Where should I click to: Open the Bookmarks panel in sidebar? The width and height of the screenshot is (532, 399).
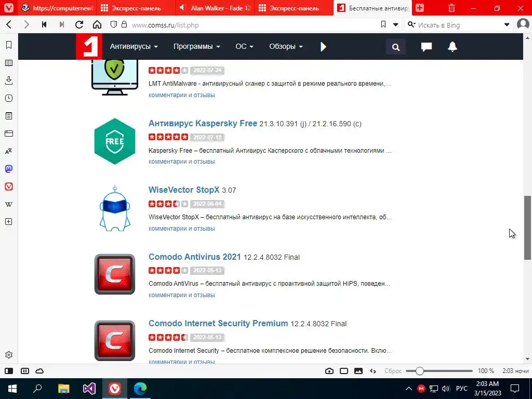point(9,45)
